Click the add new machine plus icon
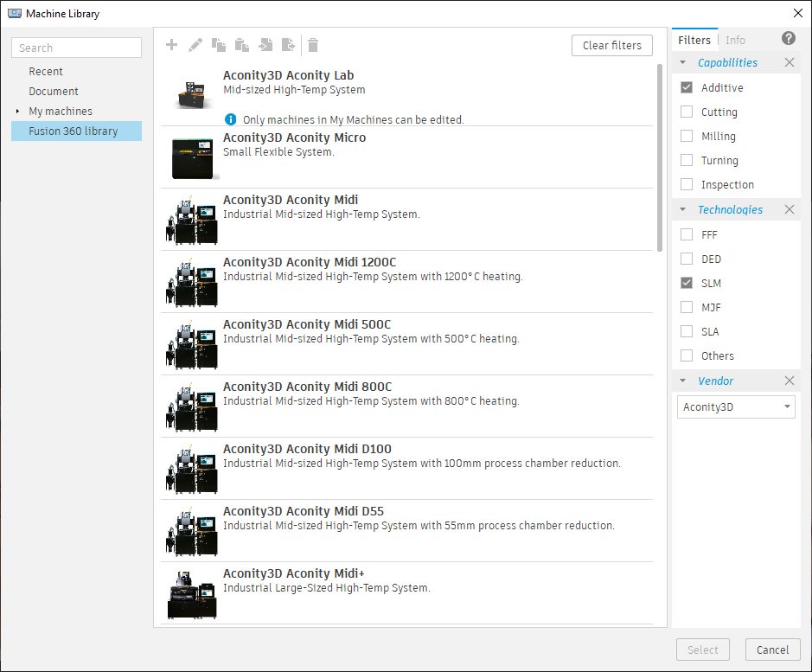The height and width of the screenshot is (672, 812). pos(171,45)
